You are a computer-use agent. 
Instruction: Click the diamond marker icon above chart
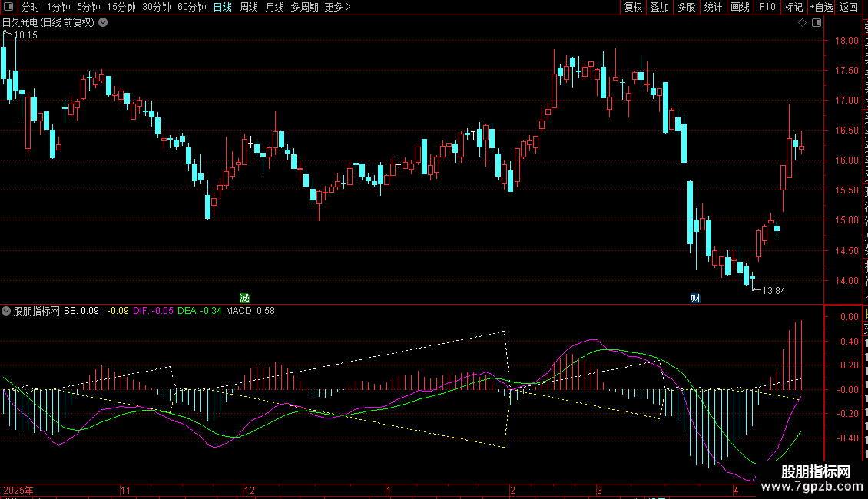(x=802, y=23)
